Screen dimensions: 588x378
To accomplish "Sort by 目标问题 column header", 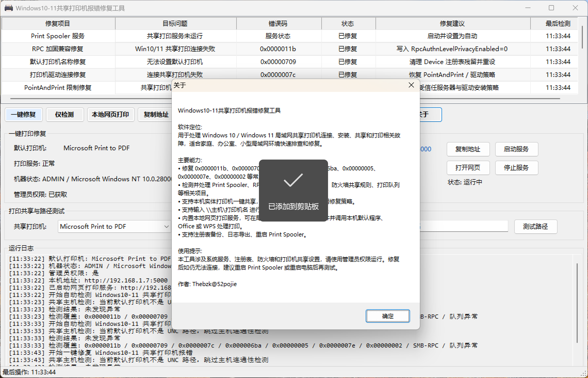I will click(x=176, y=23).
